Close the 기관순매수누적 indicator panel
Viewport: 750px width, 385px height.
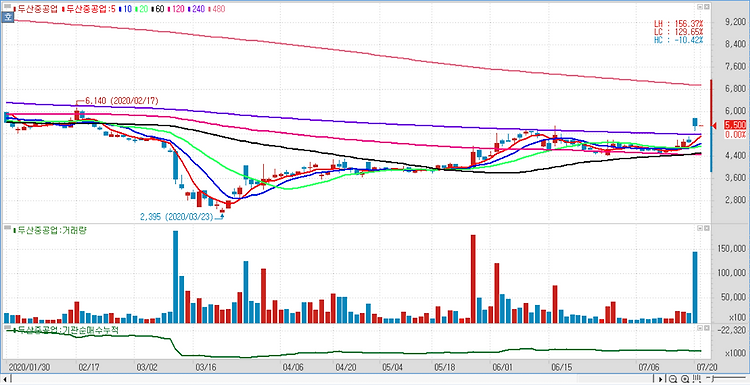pos(707,329)
